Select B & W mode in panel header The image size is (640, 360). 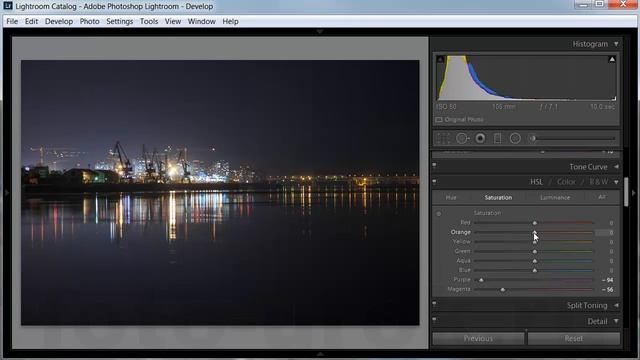pyautogui.click(x=599, y=182)
